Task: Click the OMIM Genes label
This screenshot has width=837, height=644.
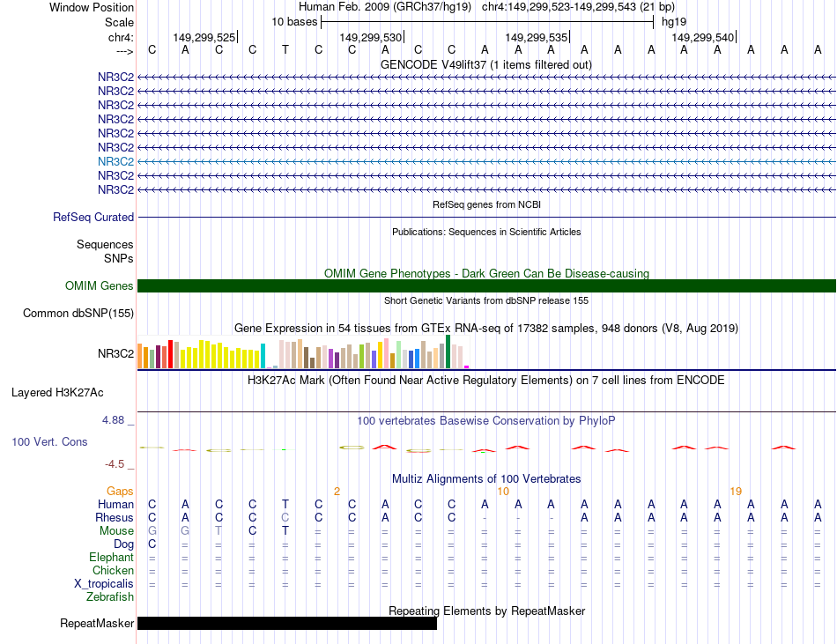Action: click(100, 286)
